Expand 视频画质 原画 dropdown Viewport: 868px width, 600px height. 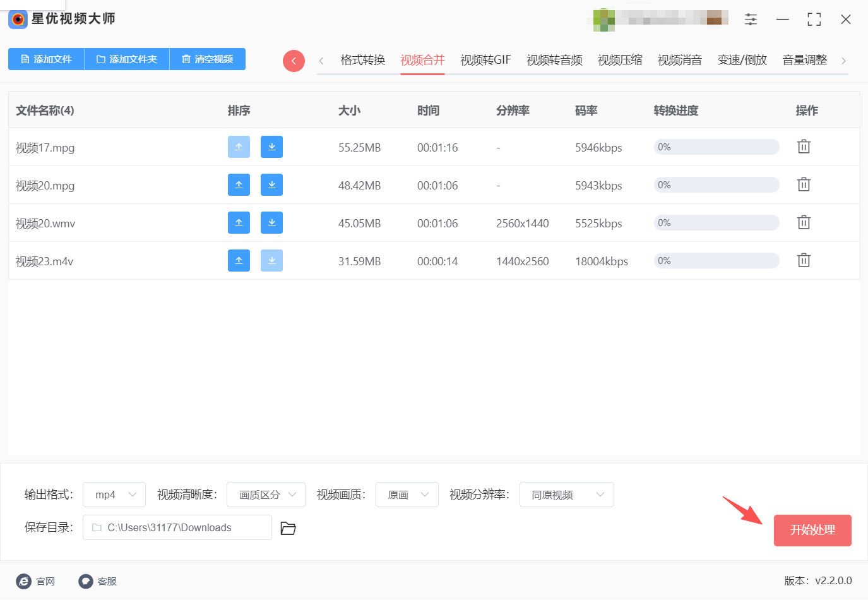(x=407, y=495)
